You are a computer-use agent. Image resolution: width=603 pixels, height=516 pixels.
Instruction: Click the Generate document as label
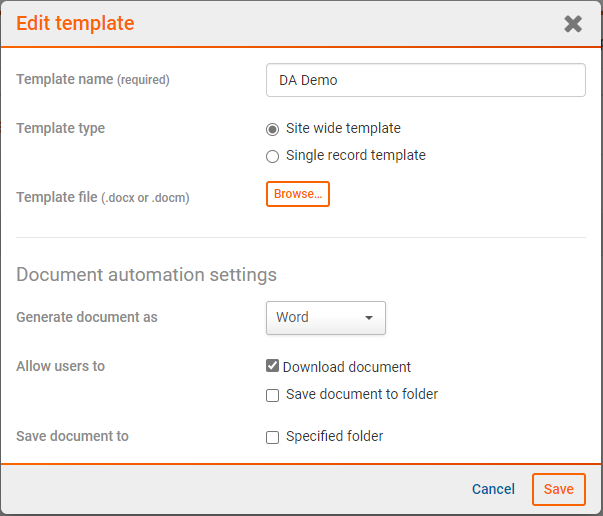(86, 317)
